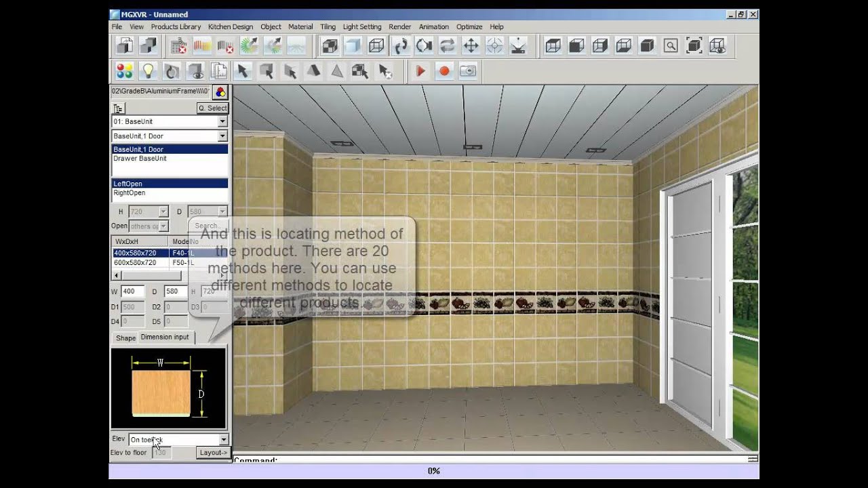
Task: Click the D depth input field showing 580
Action: pos(176,291)
